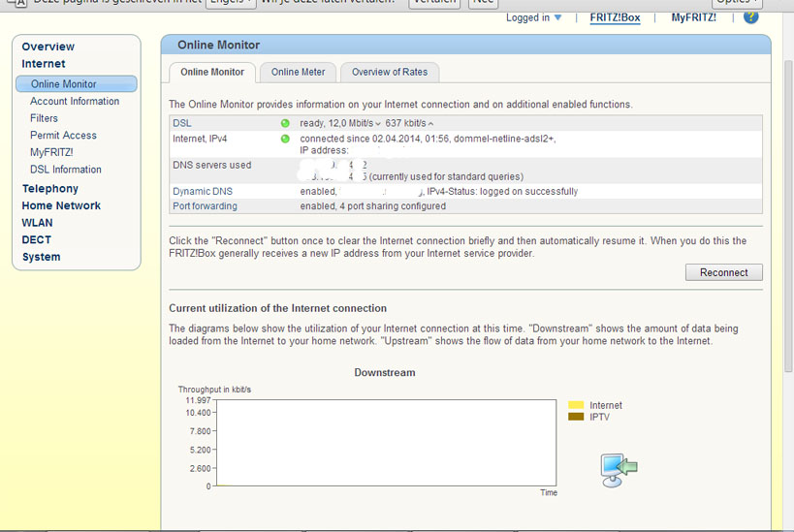Open the translation language dropdown

click(x=231, y=3)
